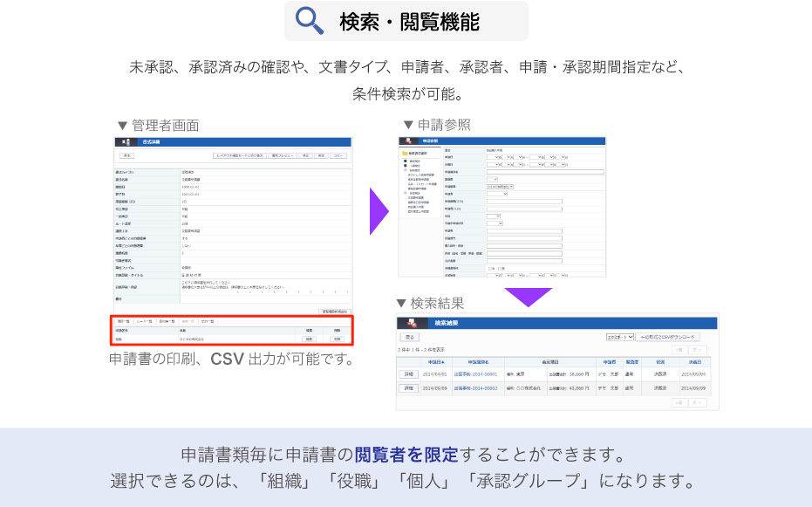Click the CSV download button

[669, 336]
